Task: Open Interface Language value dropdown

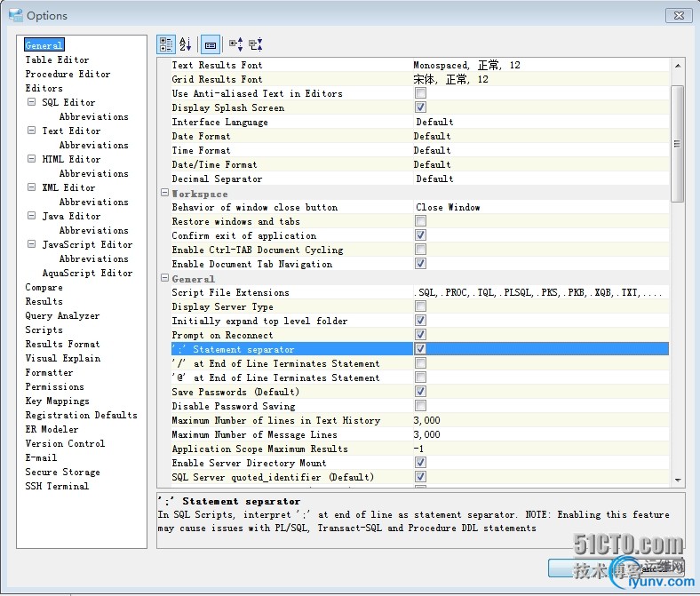Action: point(541,122)
